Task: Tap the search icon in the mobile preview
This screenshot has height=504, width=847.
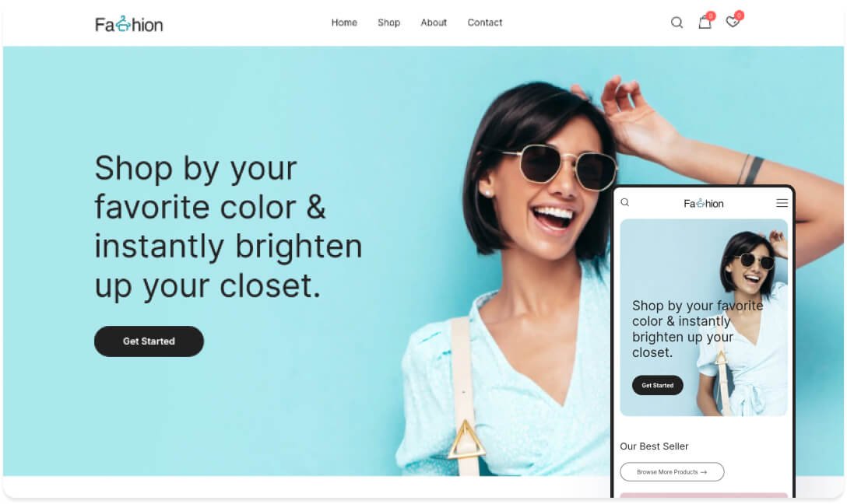Action: 625,202
